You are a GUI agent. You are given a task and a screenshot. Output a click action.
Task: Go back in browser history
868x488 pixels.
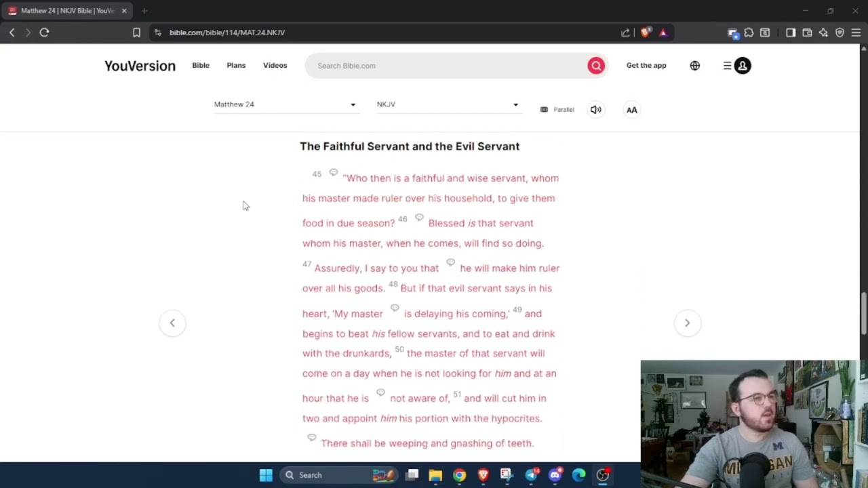[x=12, y=33]
